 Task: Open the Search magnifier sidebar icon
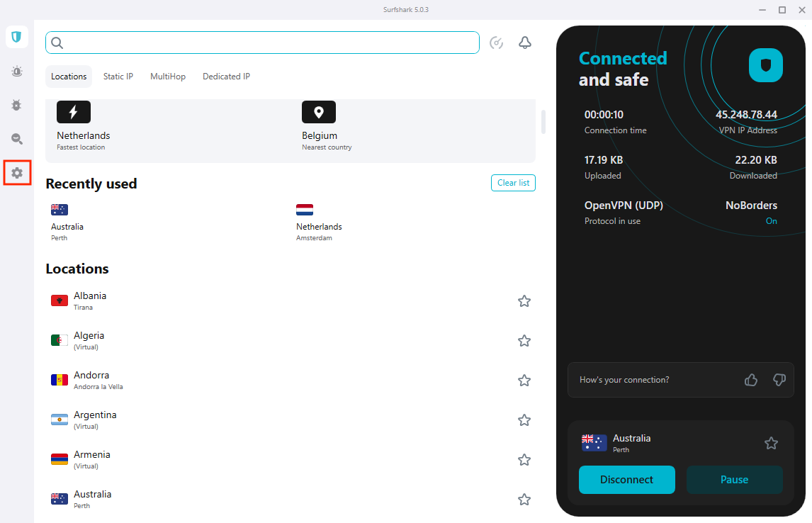(x=17, y=139)
